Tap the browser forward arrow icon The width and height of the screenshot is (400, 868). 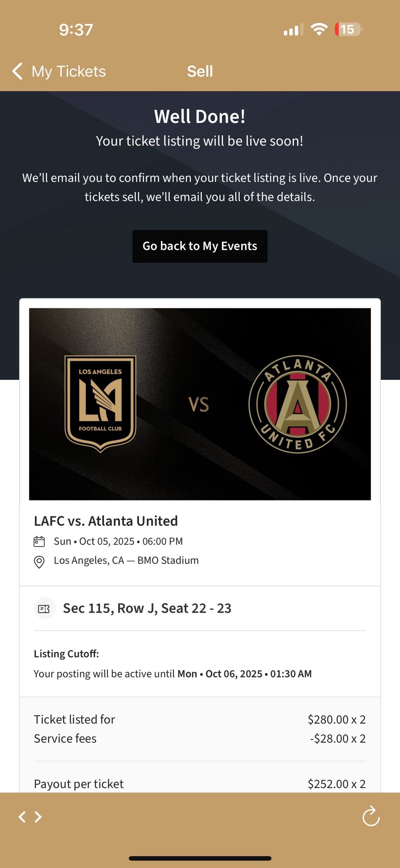(x=38, y=816)
